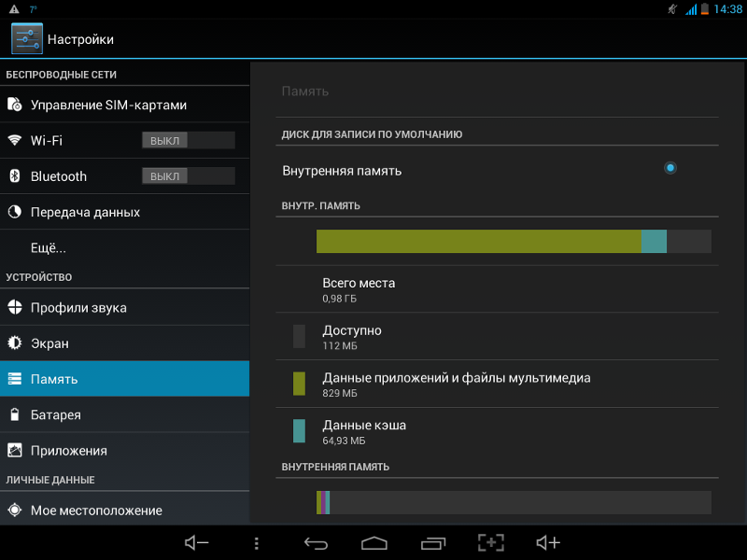Select the Память menu item

[125, 379]
